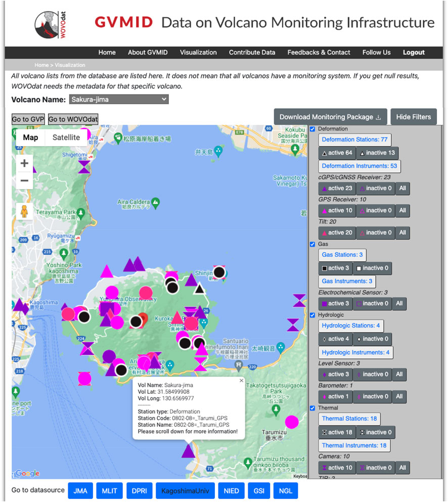
Task: Uncheck the Hydrologic filter checkbox
Action: [312, 315]
